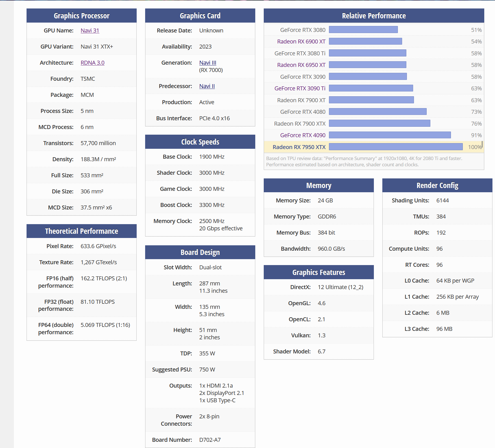Viewport: 495px width, 448px height.
Task: Open the GeForce RTX 3090 Ti entry
Action: [x=300, y=88]
